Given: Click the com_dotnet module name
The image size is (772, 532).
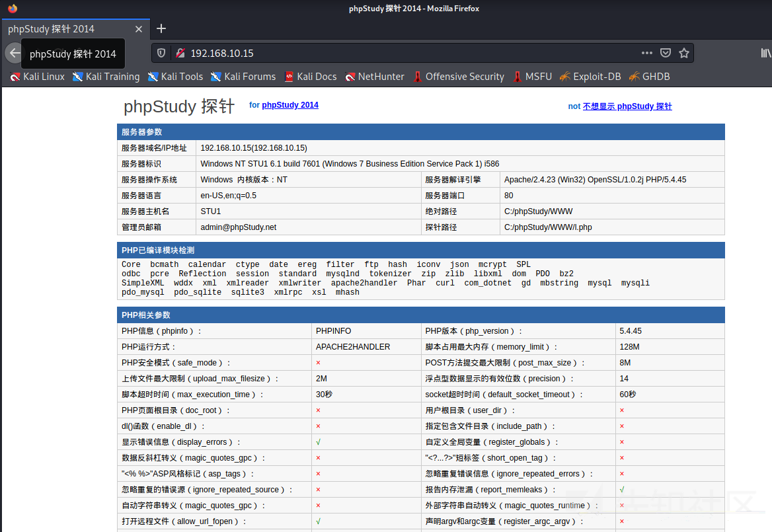Looking at the screenshot, I should [488, 283].
